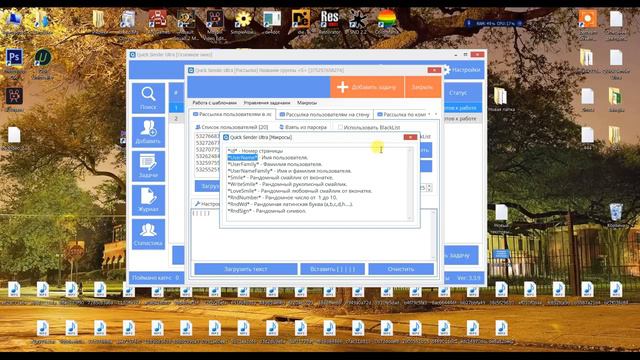Select the *id* macro line

coord(255,151)
